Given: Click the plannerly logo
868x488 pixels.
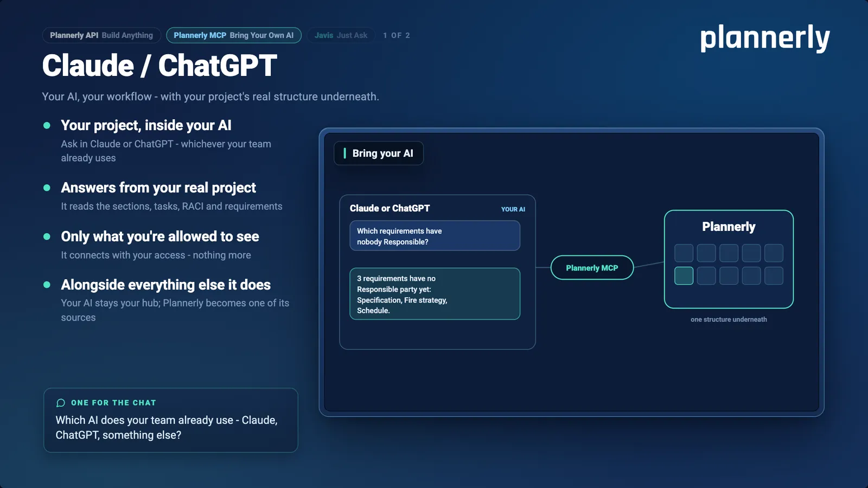Looking at the screenshot, I should click(x=765, y=38).
